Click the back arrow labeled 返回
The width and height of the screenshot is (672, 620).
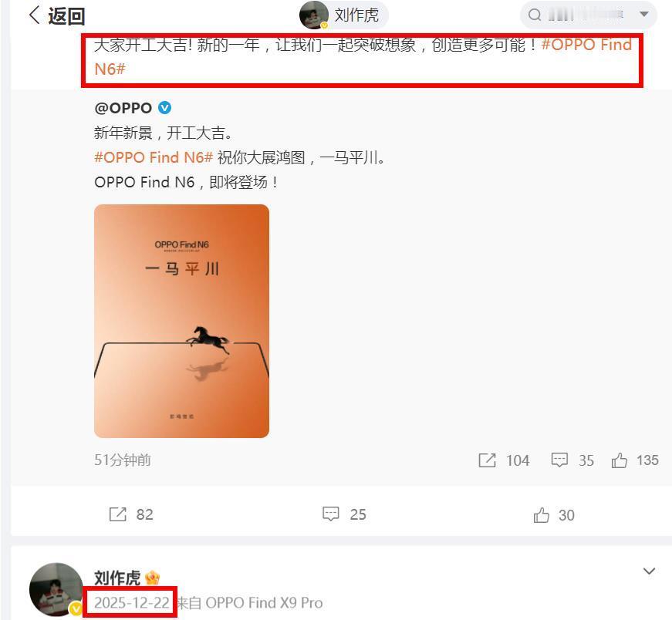[x=56, y=16]
